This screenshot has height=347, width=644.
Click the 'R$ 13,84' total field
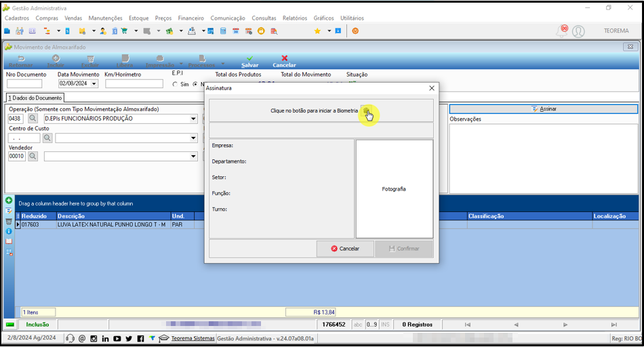(x=310, y=312)
